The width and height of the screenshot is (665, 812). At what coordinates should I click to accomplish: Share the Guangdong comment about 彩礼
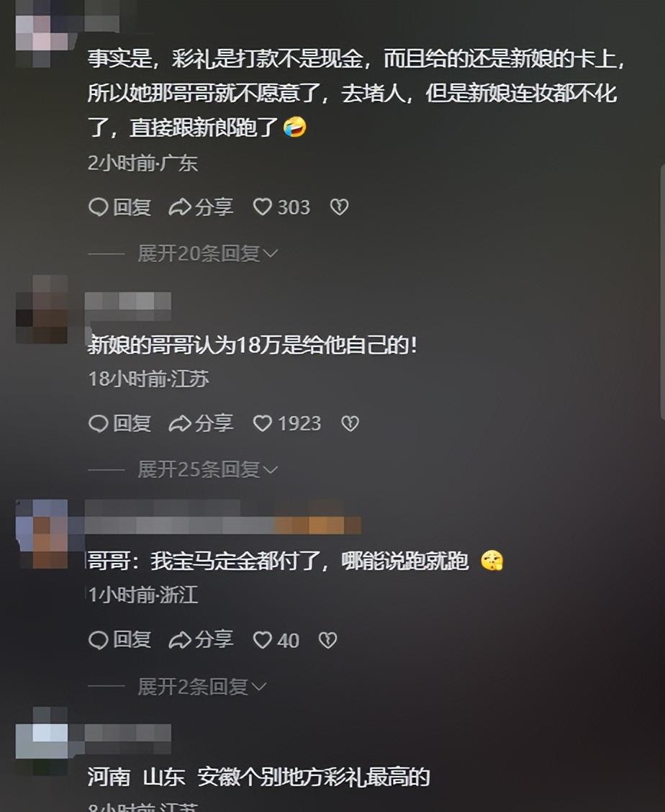pos(201,207)
